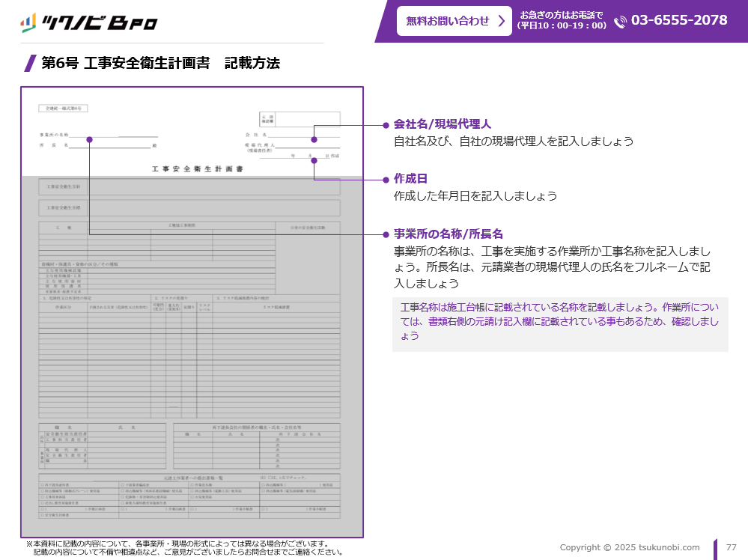Click the page number 77
Viewport: 748px width, 560px height.
(x=732, y=547)
